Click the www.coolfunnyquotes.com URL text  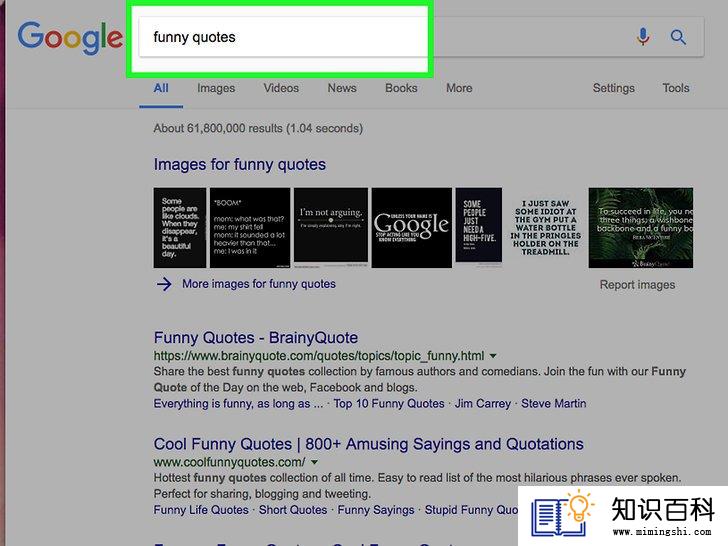[x=229, y=462]
